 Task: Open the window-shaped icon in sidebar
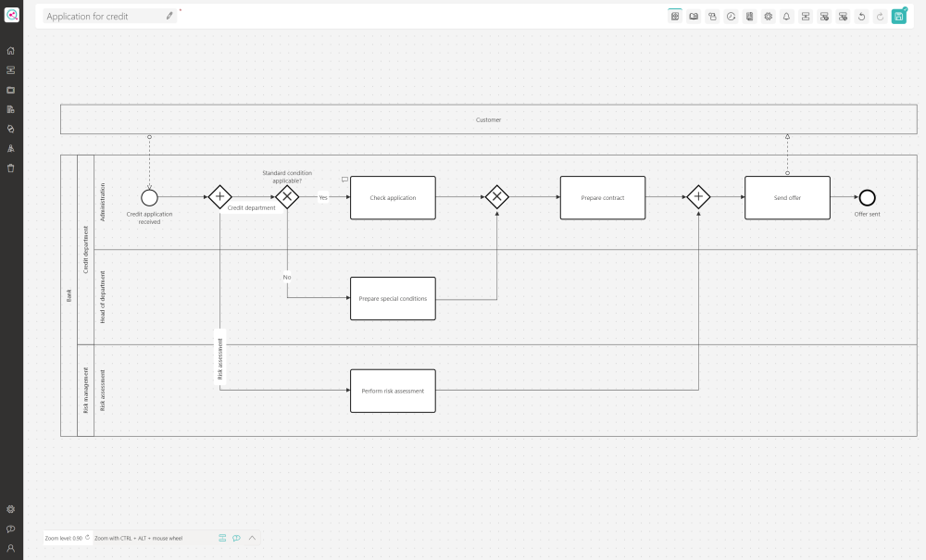point(10,91)
